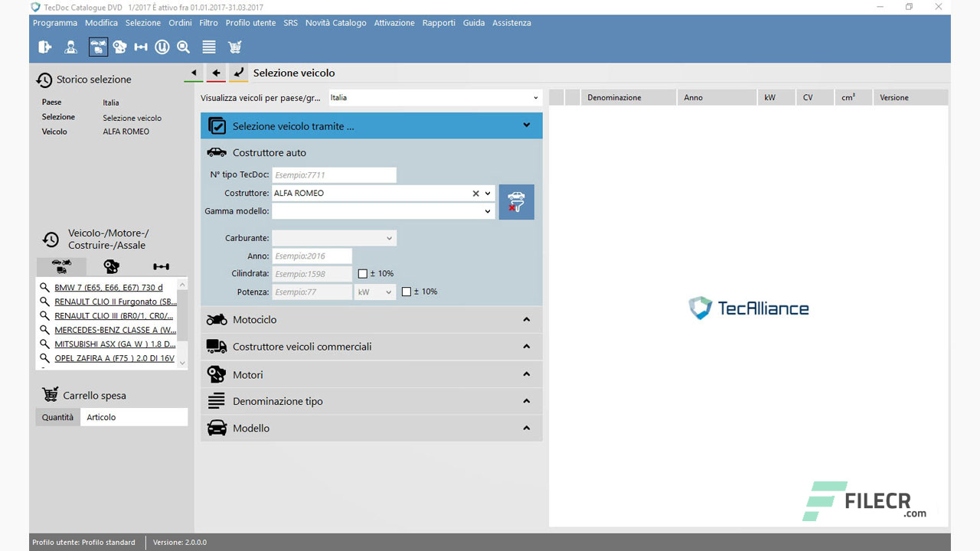
Task: Click the reset filter car lift button
Action: coord(517,202)
